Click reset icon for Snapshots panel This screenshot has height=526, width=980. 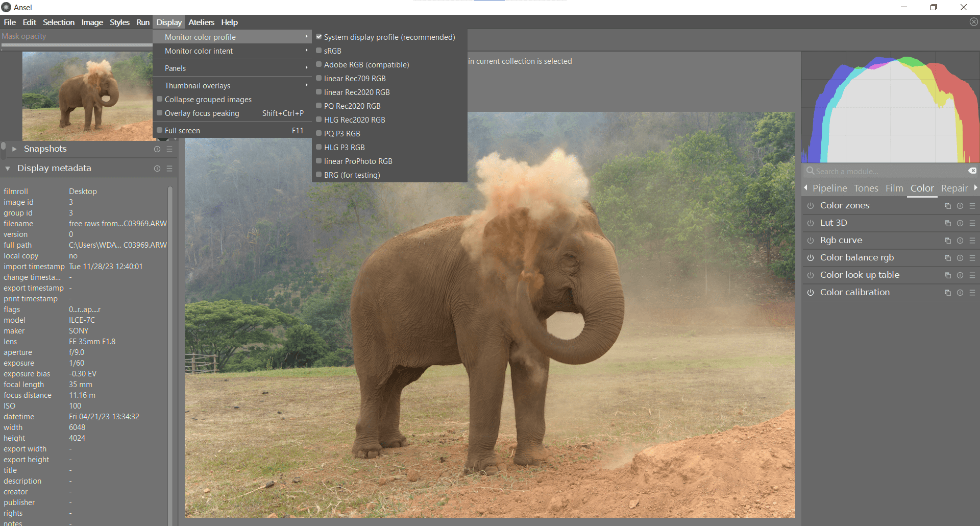pos(157,149)
